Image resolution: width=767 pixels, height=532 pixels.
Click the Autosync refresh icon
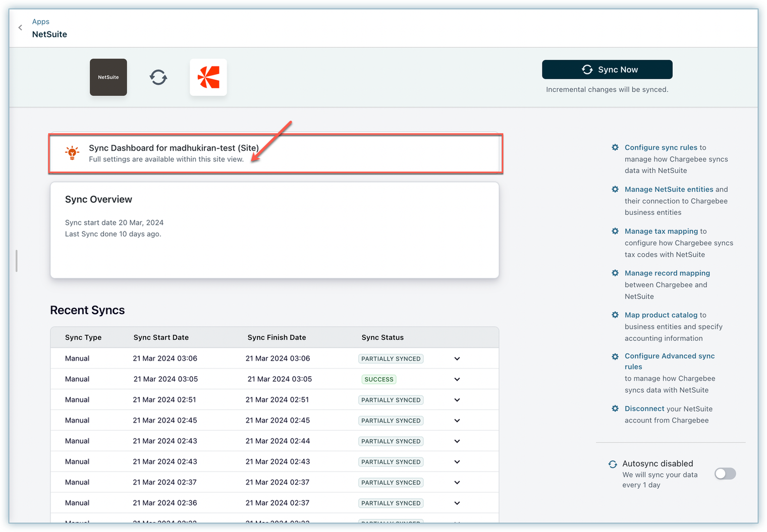tap(613, 464)
